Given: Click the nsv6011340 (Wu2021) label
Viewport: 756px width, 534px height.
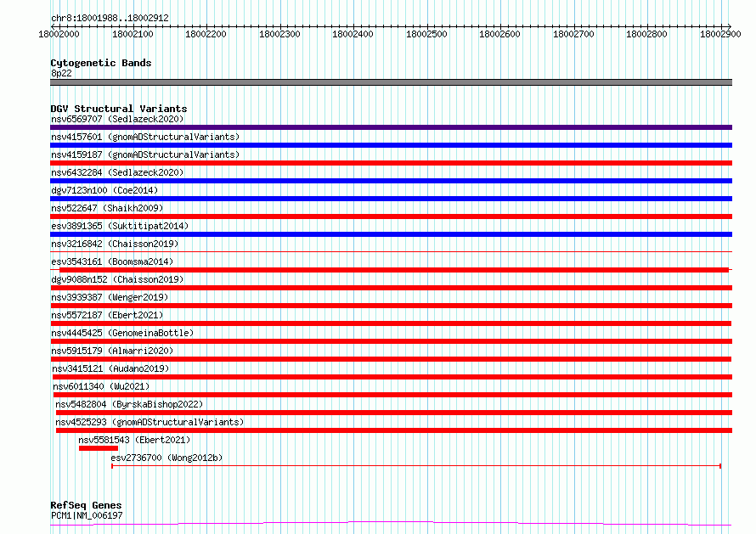Looking at the screenshot, I should coord(101,386).
